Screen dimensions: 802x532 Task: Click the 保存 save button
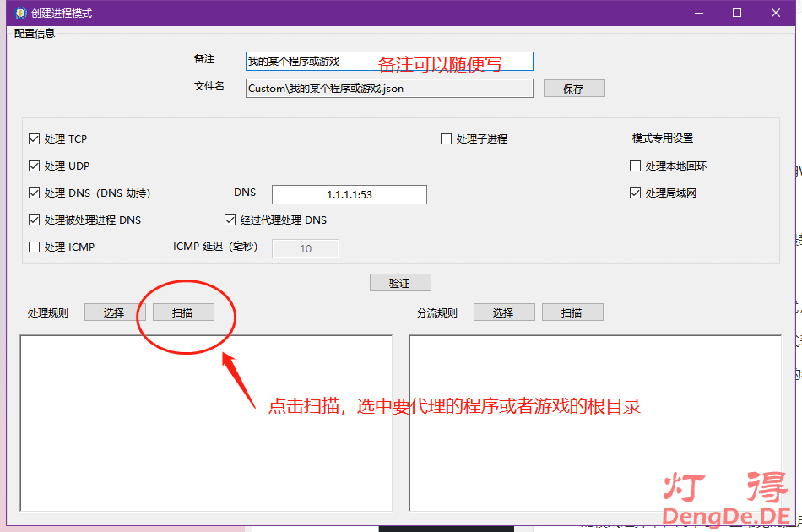tap(573, 89)
